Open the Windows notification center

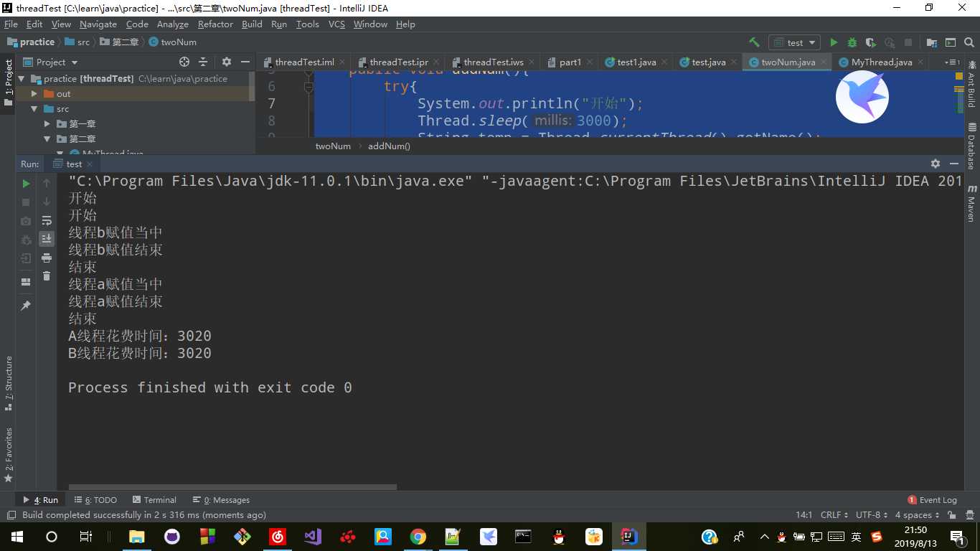(x=958, y=537)
